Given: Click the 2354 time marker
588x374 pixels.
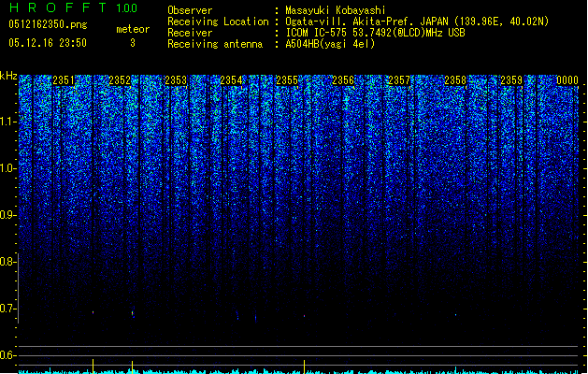Looking at the screenshot, I should point(232,80).
